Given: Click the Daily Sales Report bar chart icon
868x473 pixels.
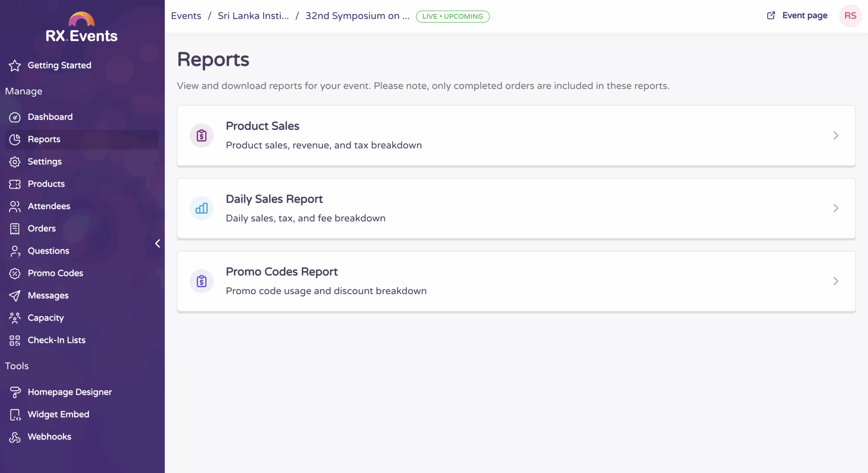Looking at the screenshot, I should [x=201, y=208].
